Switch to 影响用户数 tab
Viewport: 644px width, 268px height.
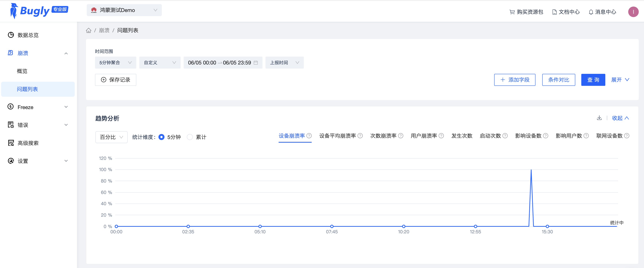coord(569,135)
